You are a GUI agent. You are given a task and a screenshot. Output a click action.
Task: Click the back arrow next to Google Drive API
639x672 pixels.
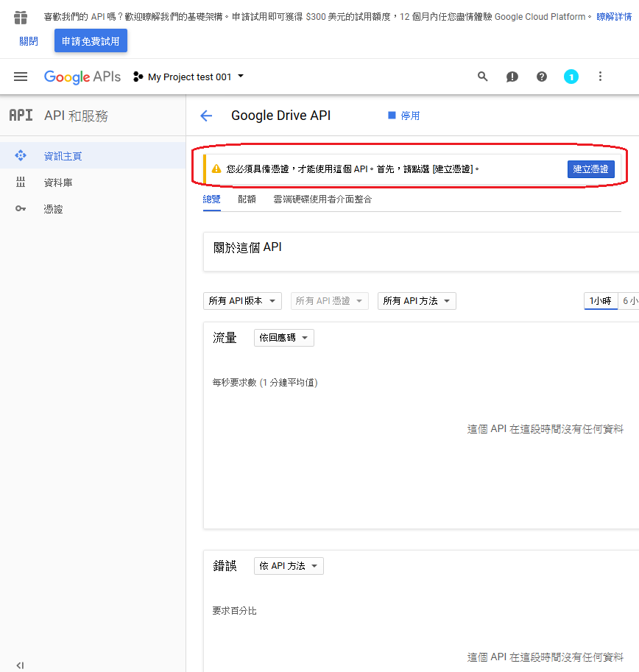[x=206, y=116]
